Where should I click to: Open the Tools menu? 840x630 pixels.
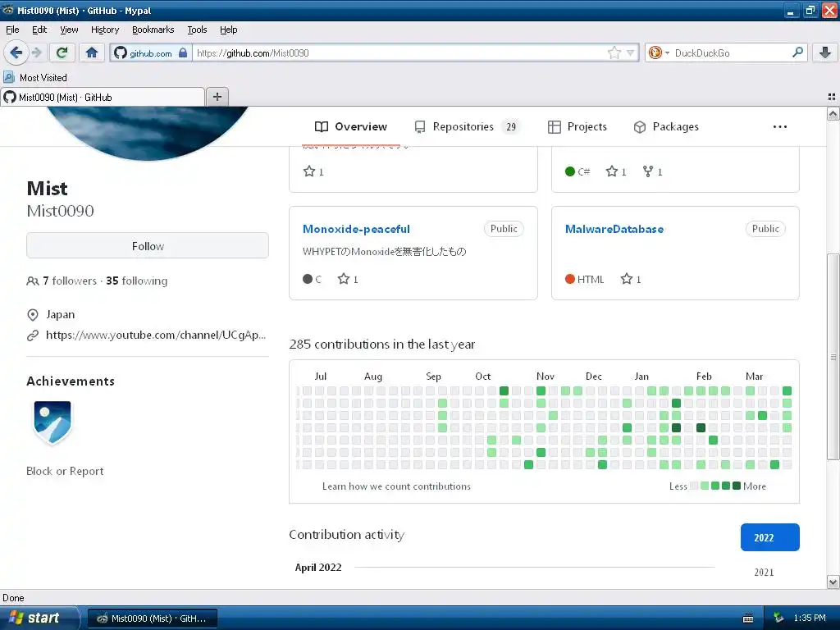197,30
